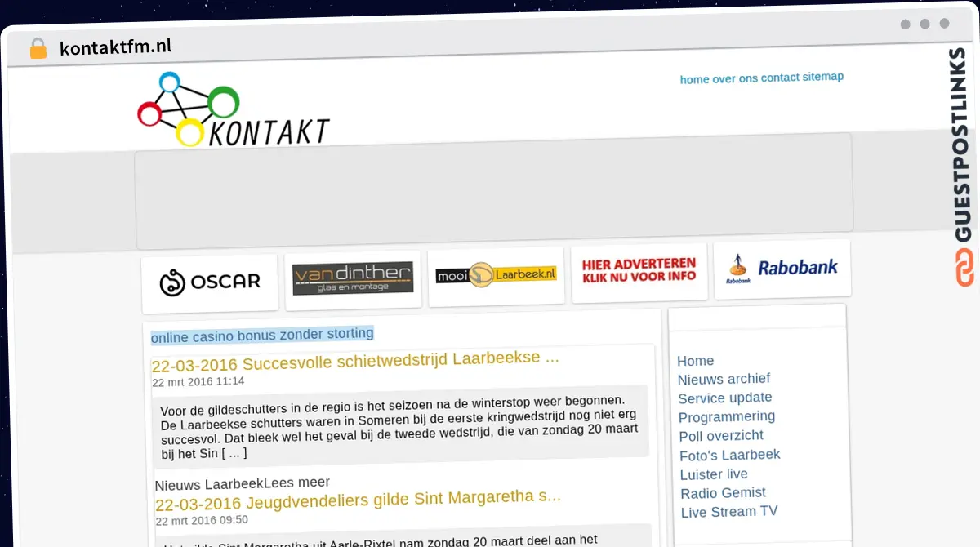Click Luister live in the sidebar
The height and width of the screenshot is (547, 980).
[714, 474]
